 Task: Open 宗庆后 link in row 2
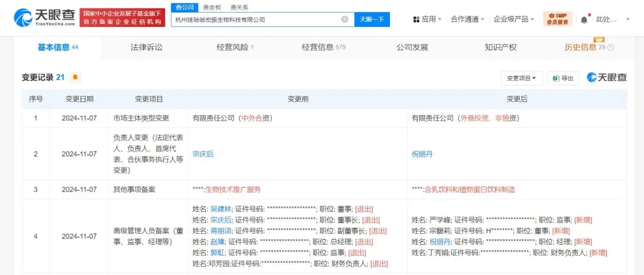click(x=203, y=154)
